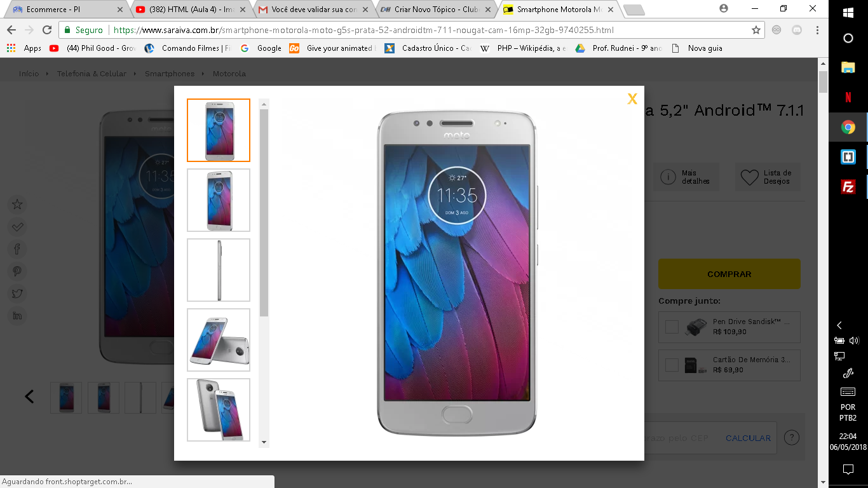The width and height of the screenshot is (868, 488).
Task: Share on Twitter using the left sidebar icon
Action: click(x=17, y=294)
